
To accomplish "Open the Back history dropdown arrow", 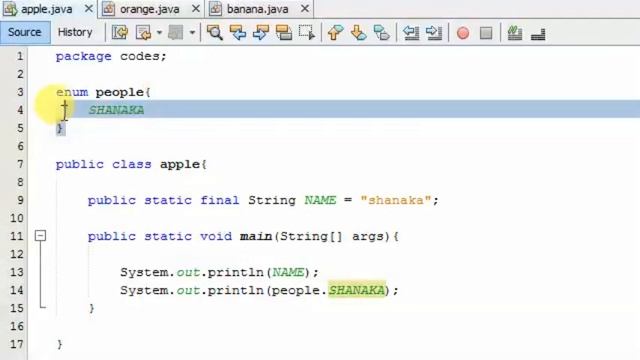I will (x=159, y=33).
